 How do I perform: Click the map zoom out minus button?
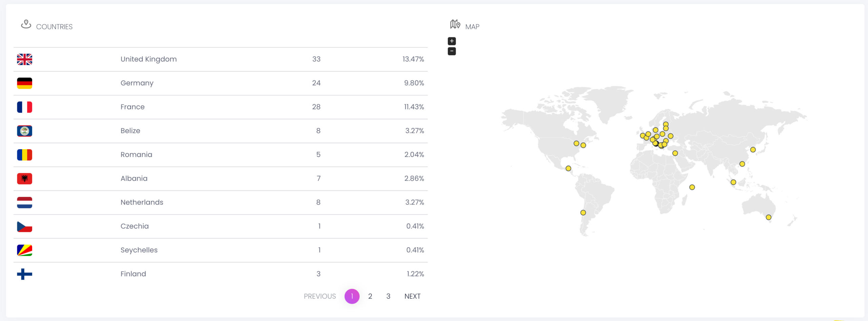click(452, 51)
